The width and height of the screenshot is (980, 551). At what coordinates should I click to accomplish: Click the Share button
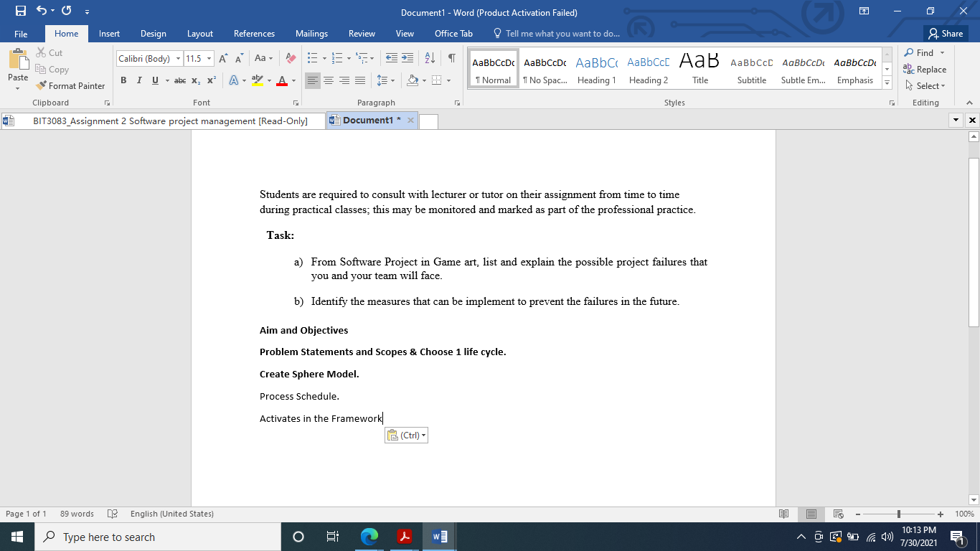pos(946,33)
